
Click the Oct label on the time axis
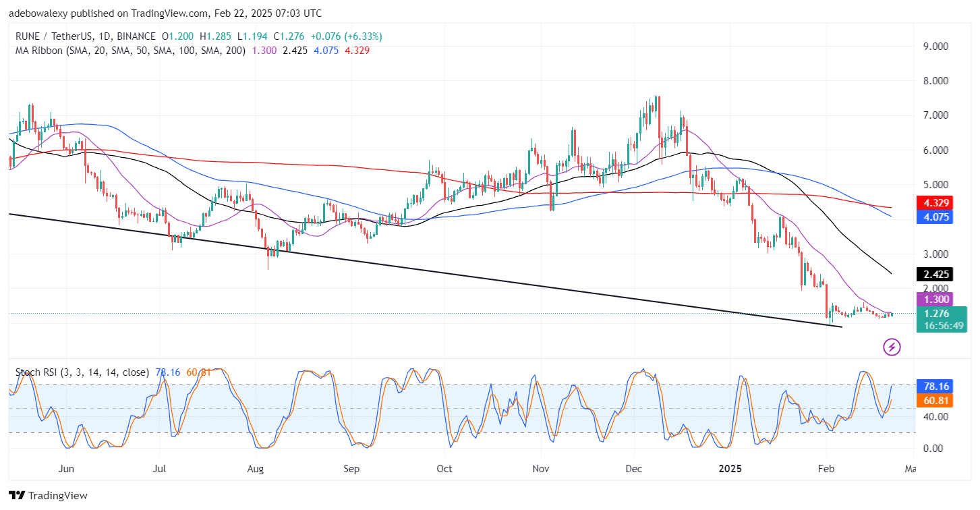(x=444, y=468)
